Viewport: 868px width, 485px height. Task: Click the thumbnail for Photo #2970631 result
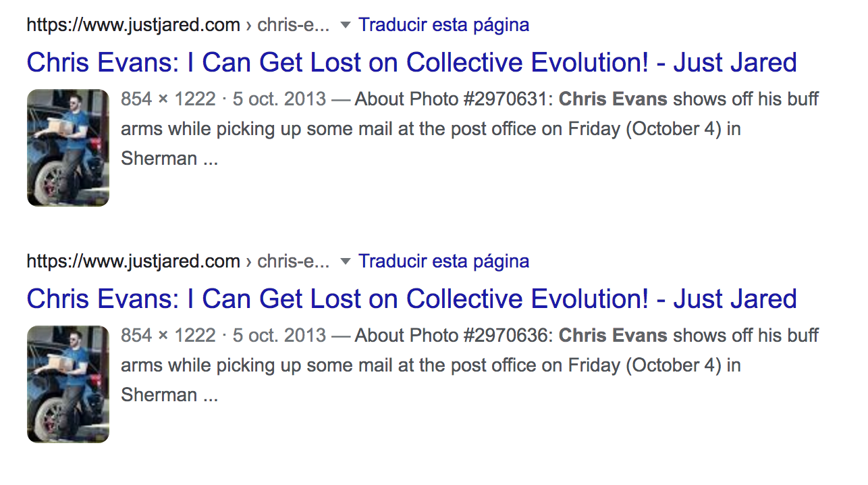tap(68, 147)
